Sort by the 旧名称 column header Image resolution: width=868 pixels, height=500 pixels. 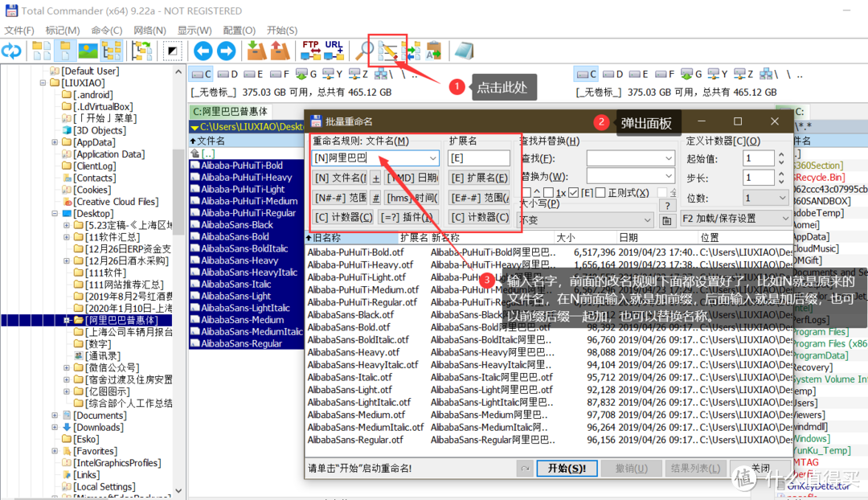[x=351, y=238]
